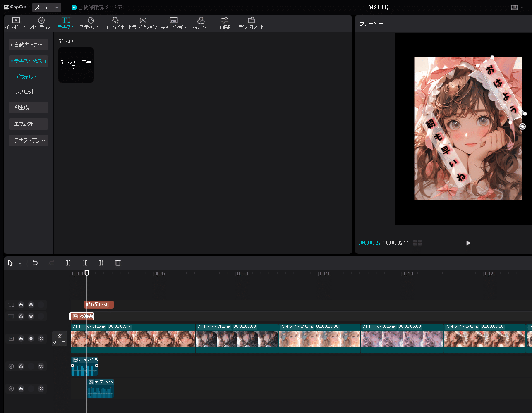Open the テンプレート template tab
The height and width of the screenshot is (413, 532).
(x=251, y=23)
